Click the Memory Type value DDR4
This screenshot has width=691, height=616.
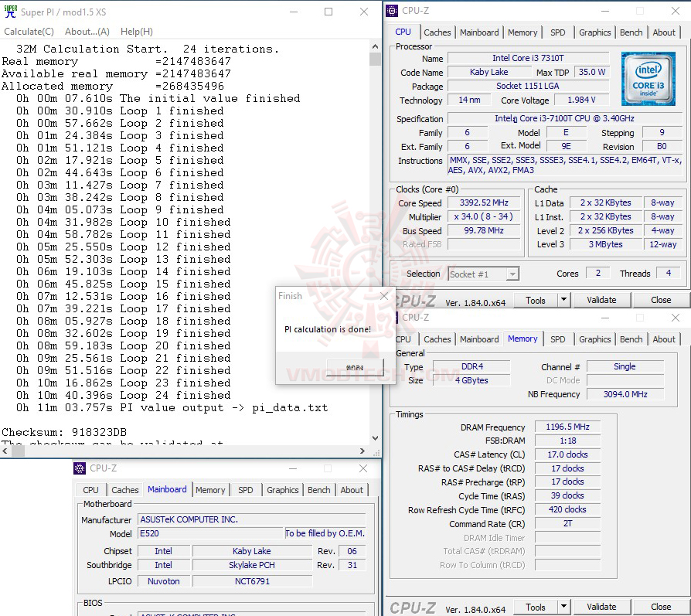[x=472, y=366]
